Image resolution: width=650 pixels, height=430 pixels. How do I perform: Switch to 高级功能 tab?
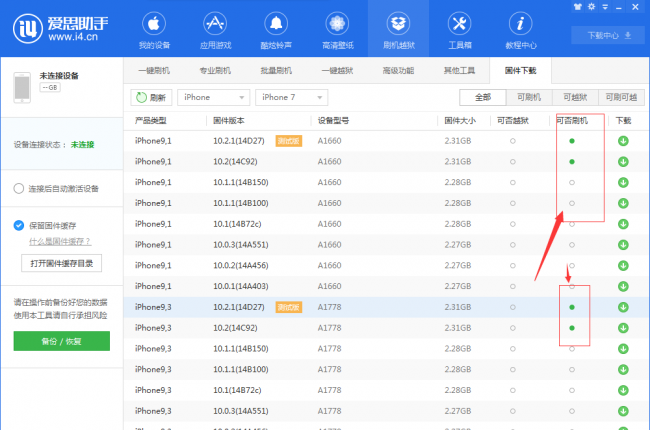[x=398, y=70]
